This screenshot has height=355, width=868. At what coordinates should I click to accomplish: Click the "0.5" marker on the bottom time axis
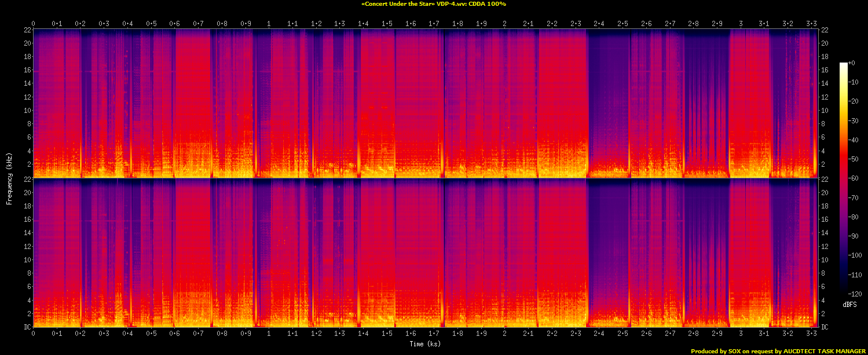[151, 334]
